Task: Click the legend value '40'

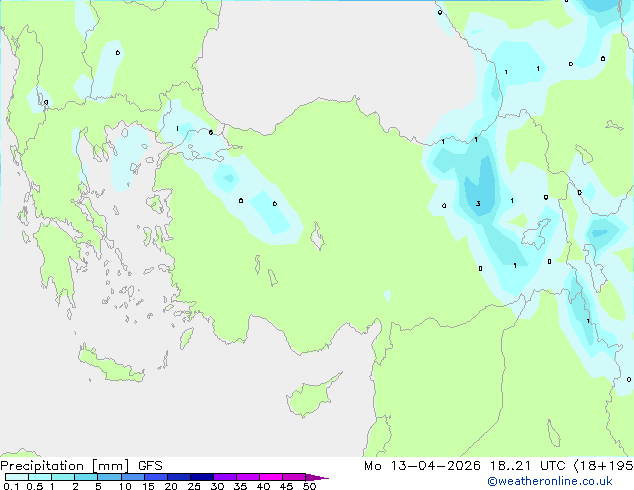Action: pos(263,486)
